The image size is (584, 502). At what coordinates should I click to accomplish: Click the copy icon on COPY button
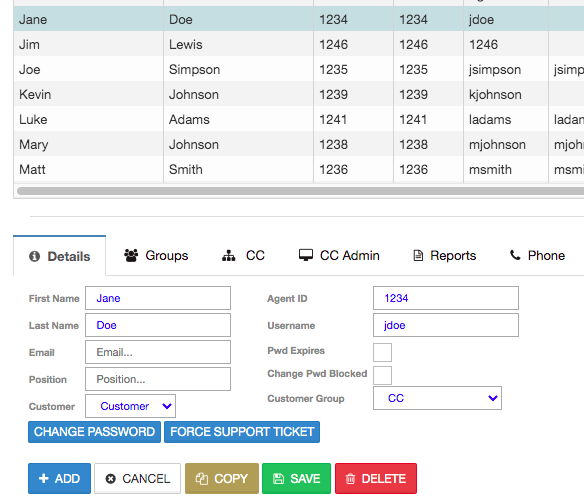coord(202,479)
